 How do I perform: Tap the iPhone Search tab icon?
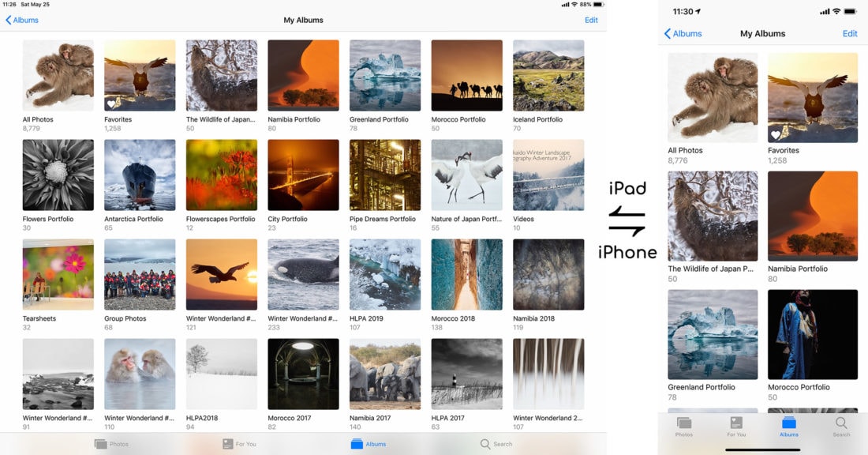841,423
